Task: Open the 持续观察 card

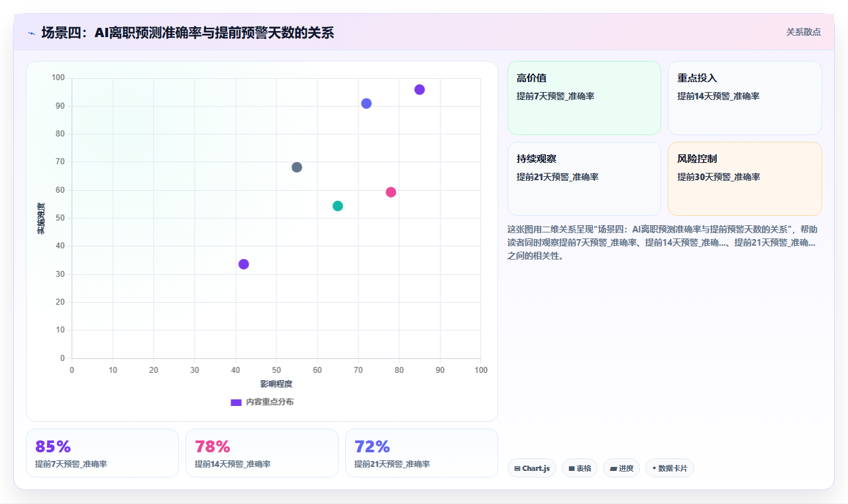Action: tap(584, 179)
